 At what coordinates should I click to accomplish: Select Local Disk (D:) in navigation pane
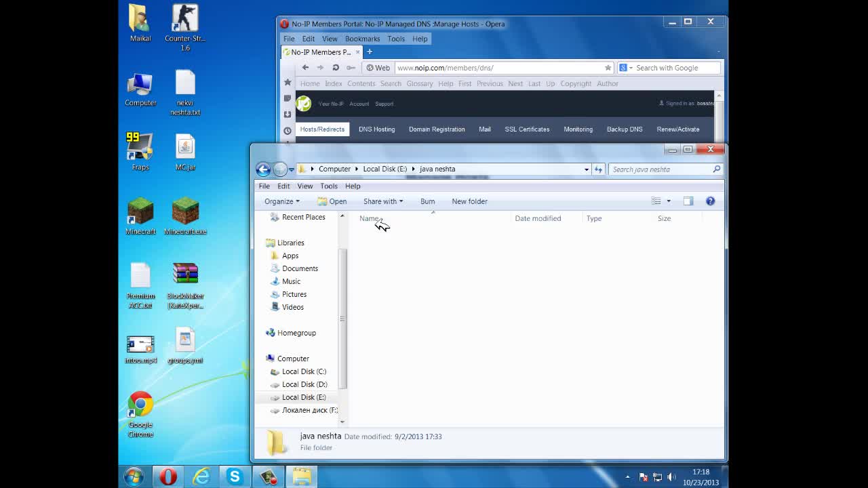click(x=304, y=384)
